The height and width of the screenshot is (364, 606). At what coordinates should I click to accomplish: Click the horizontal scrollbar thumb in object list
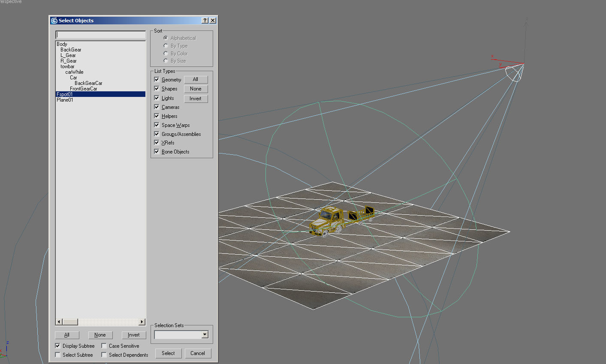tap(70, 322)
